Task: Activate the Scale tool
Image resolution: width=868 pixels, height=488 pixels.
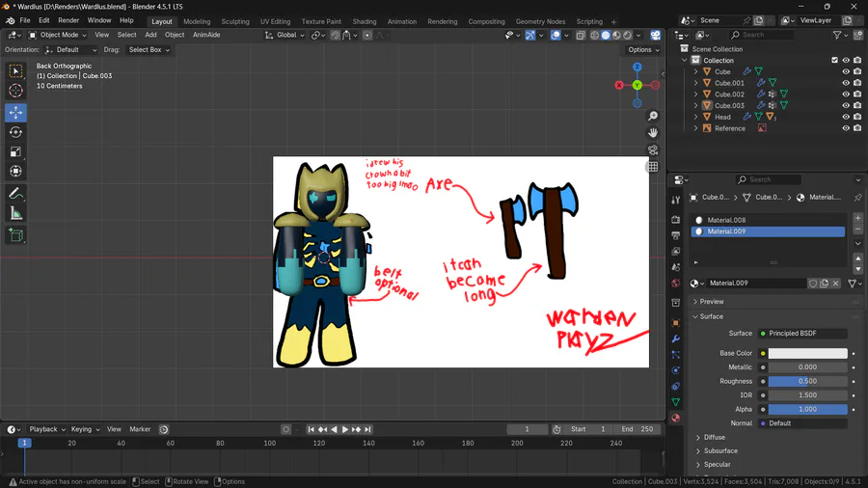Action: pos(15,151)
